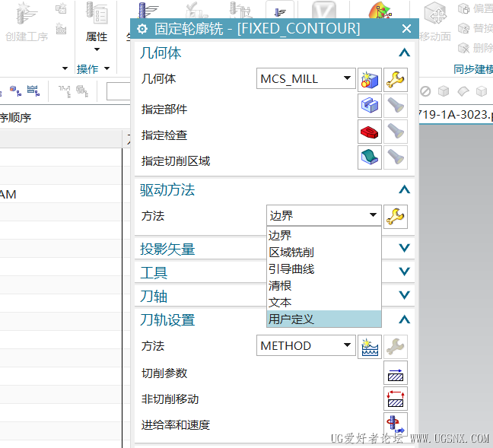The width and height of the screenshot is (493, 448).
Task: Click the edit geometry wrench icon
Action: tap(396, 80)
